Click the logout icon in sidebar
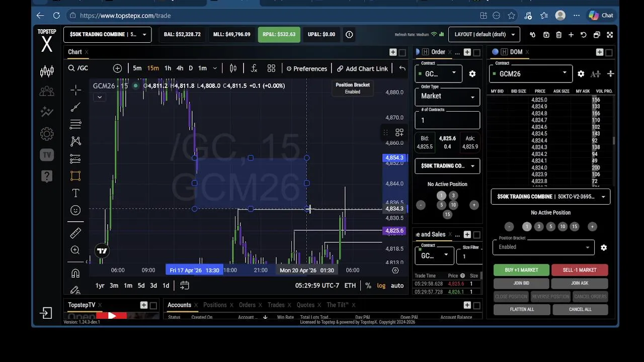Screen dimensions: 644x362 [46, 313]
